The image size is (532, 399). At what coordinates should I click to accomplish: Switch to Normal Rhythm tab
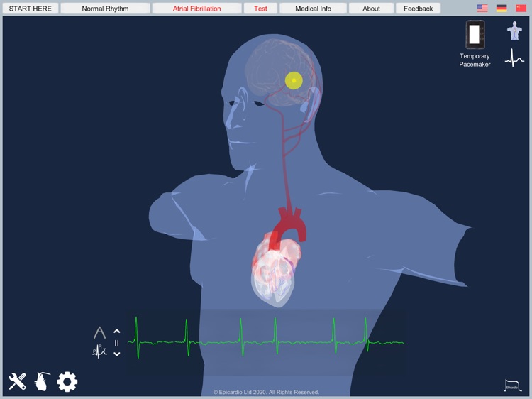point(105,9)
